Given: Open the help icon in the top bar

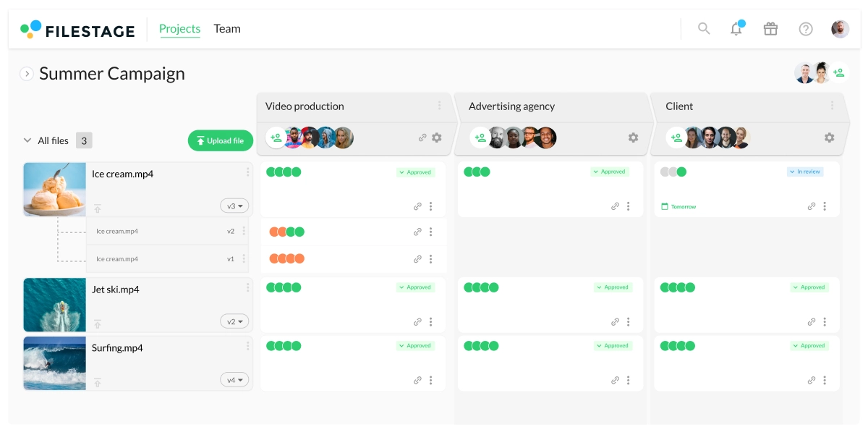Looking at the screenshot, I should pyautogui.click(x=805, y=29).
